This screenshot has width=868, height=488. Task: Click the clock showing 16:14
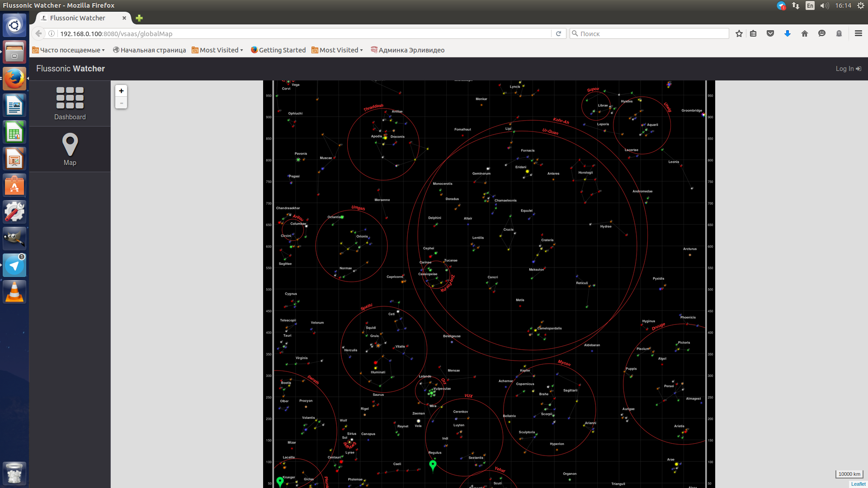(x=843, y=5)
